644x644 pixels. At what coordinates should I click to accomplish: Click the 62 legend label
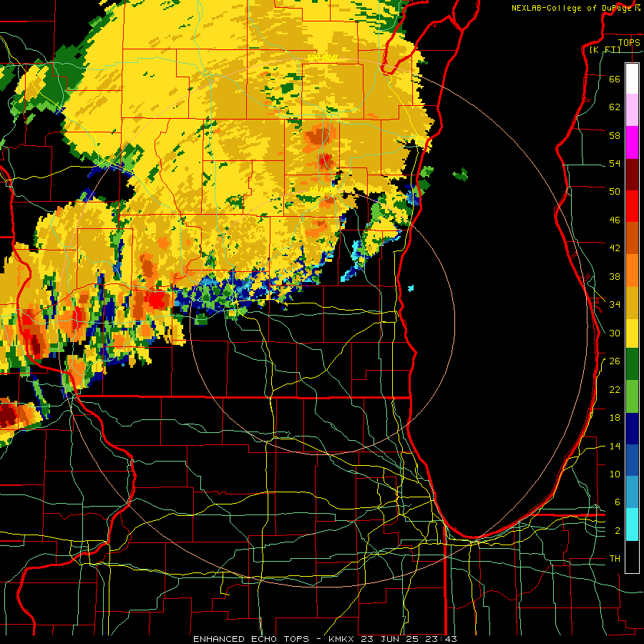615,107
